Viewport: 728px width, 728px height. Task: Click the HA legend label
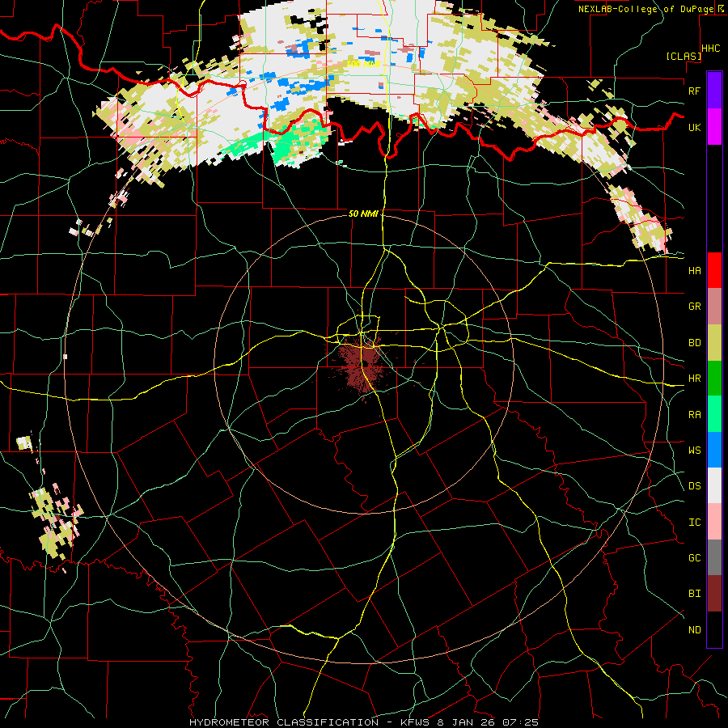[x=694, y=270]
